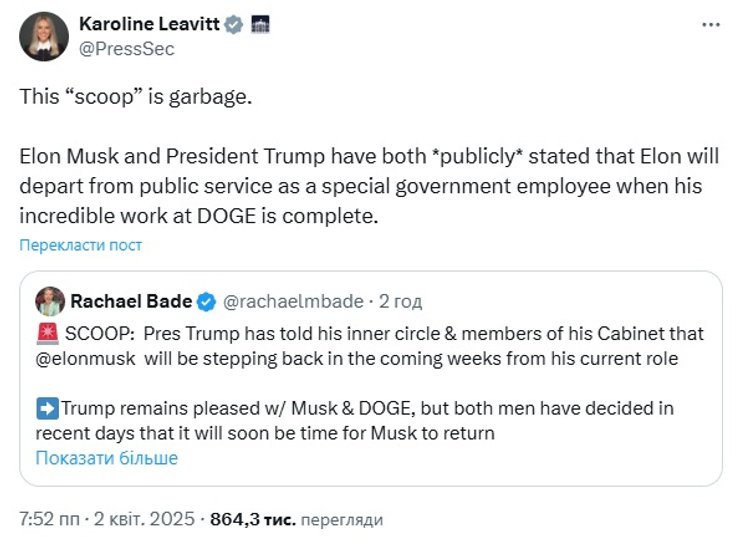This screenshot has height=551, width=740.
Task: Click the blue arrow emoji before Trump
Action: click(46, 408)
